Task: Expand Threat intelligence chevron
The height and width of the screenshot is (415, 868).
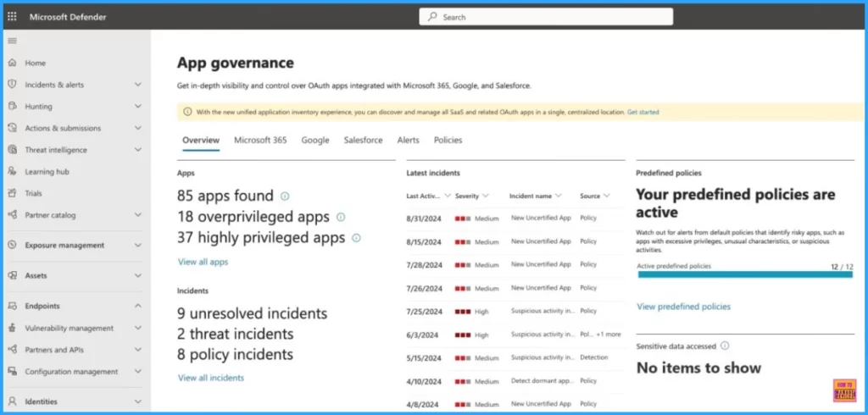Action: [138, 150]
